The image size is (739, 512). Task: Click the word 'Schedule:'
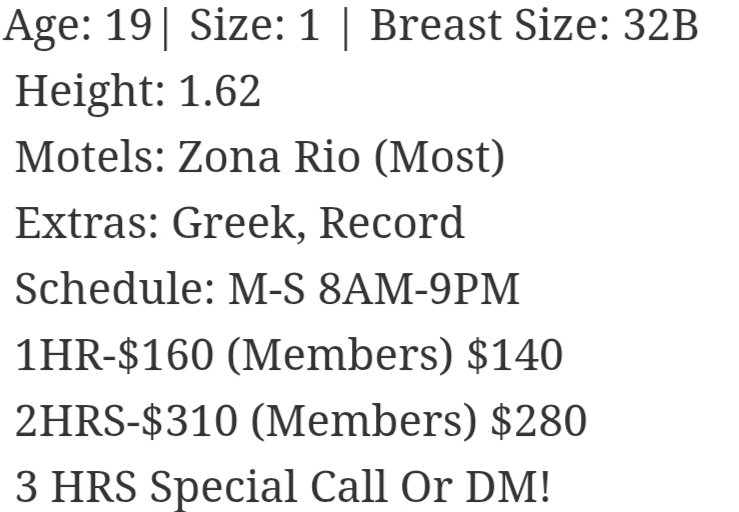point(115,289)
